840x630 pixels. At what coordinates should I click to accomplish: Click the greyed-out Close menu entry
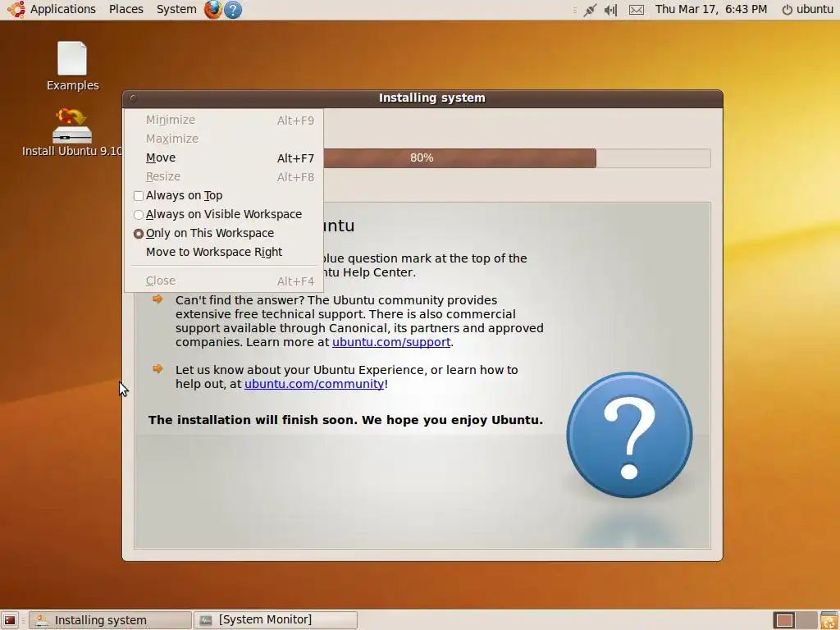(223, 281)
